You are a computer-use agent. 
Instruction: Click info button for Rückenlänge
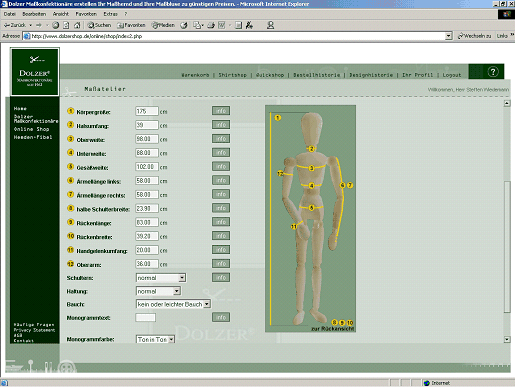tap(221, 222)
